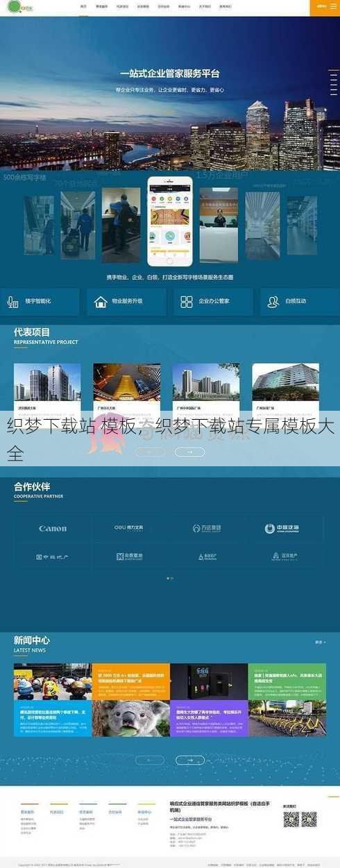Tap the phone mockup in hero banner
340x868 pixels.
pos(170,223)
